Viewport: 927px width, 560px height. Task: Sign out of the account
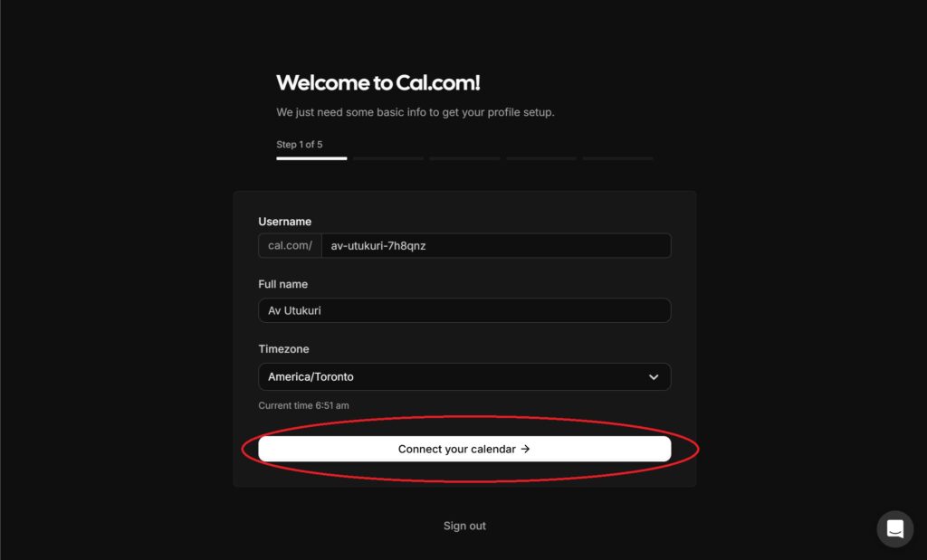coord(464,526)
